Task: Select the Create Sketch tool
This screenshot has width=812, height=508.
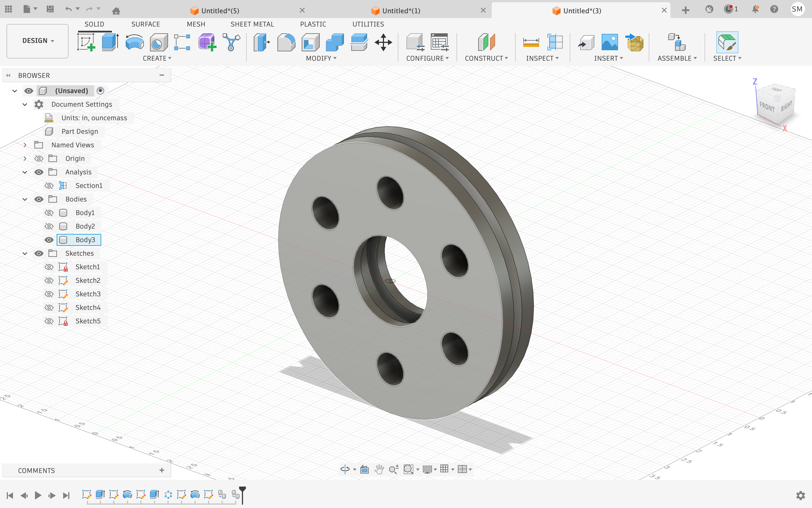Action: pos(86,42)
